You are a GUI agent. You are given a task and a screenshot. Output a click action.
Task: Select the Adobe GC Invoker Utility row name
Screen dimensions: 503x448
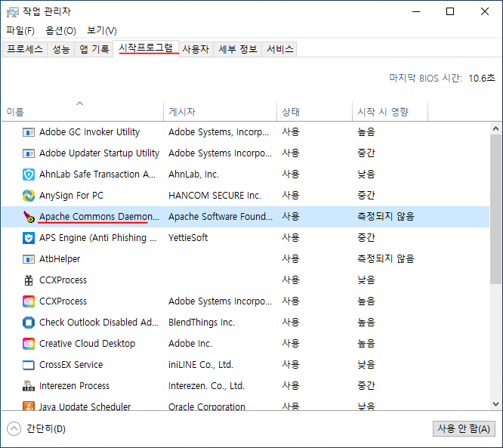[x=90, y=132]
